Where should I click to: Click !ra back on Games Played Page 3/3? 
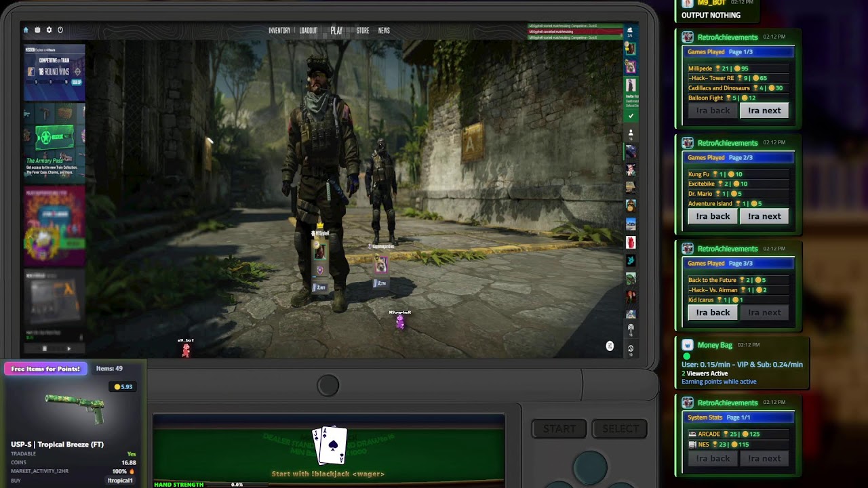(x=713, y=312)
